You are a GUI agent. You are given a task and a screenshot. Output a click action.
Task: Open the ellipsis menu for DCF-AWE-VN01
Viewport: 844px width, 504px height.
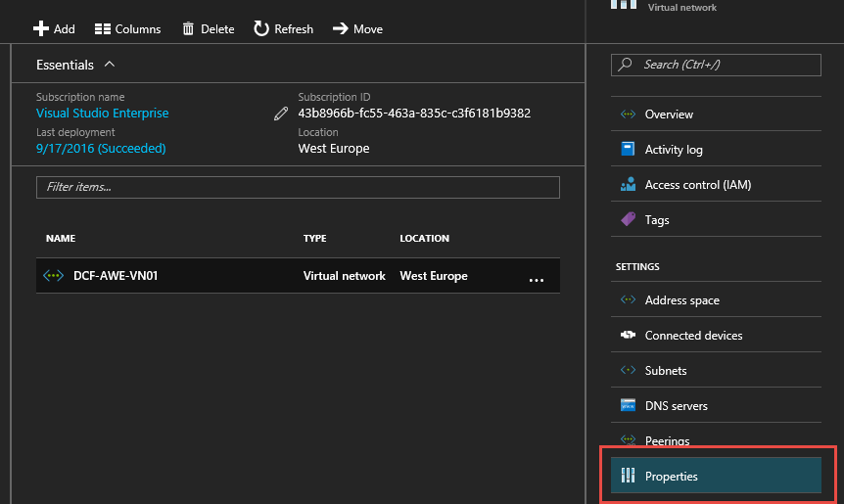pos(536,279)
